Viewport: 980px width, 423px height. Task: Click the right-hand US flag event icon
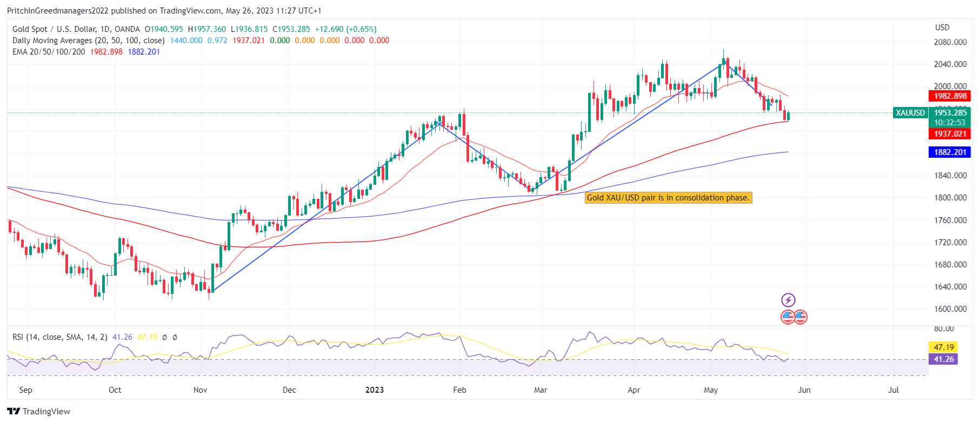(x=801, y=317)
